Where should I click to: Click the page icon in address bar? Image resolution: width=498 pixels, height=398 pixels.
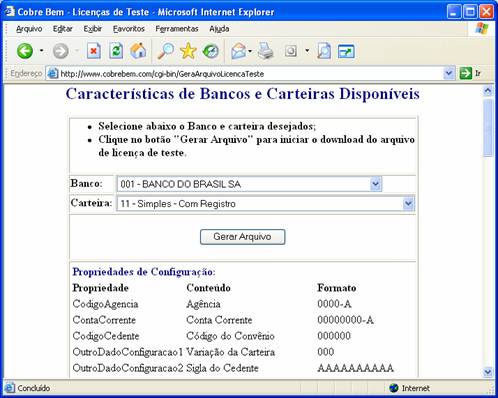click(x=53, y=73)
